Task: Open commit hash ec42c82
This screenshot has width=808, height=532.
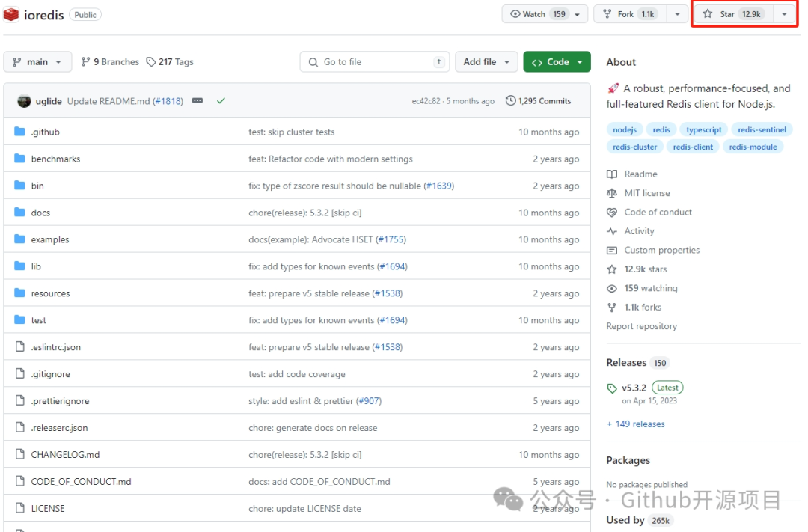Action: tap(426, 101)
